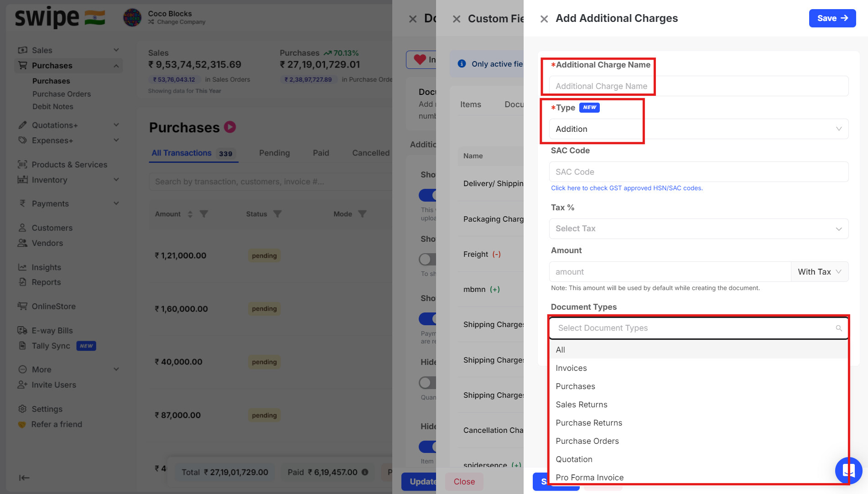The width and height of the screenshot is (868, 494).
Task: Switch to the Pending transactions tab
Action: click(x=274, y=153)
